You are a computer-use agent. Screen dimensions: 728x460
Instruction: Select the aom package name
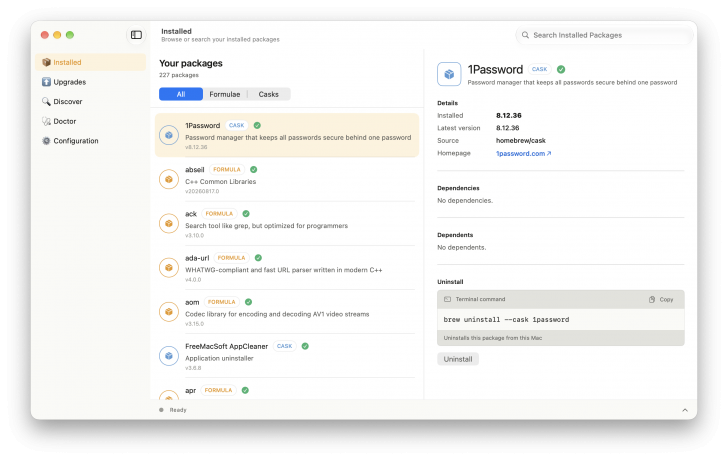click(192, 302)
